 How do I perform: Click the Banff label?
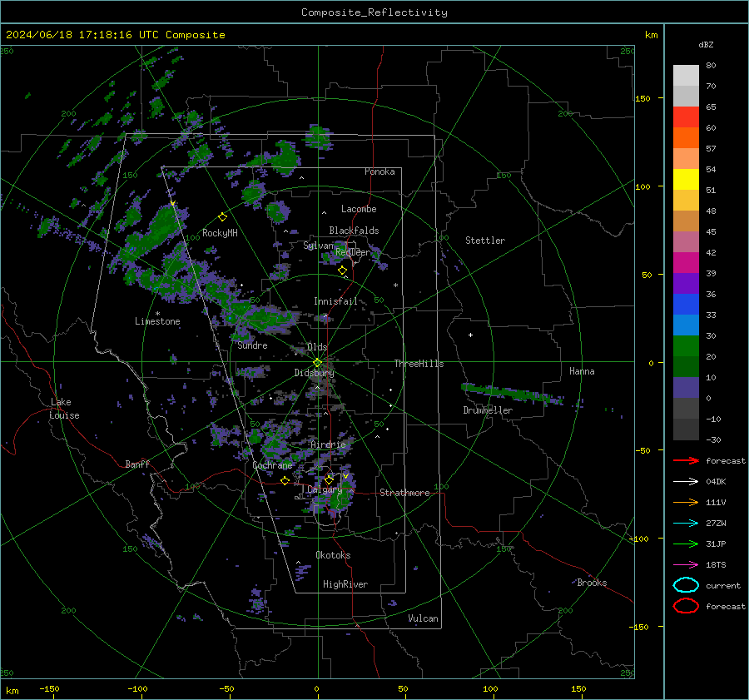click(137, 464)
